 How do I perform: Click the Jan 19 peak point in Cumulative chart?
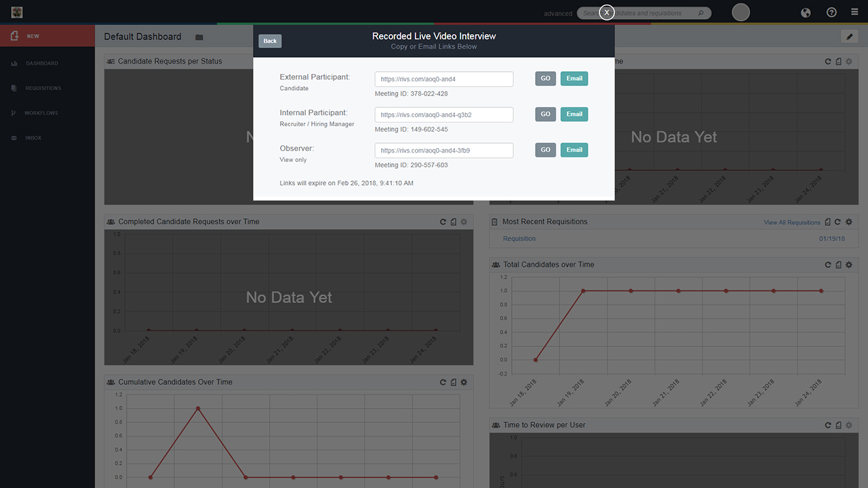[197, 408]
